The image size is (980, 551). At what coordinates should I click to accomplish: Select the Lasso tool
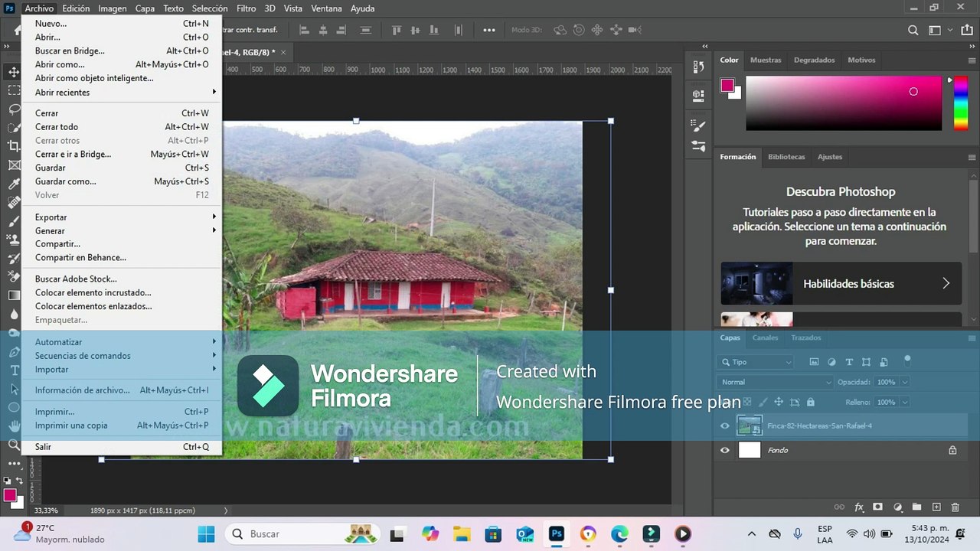[14, 109]
